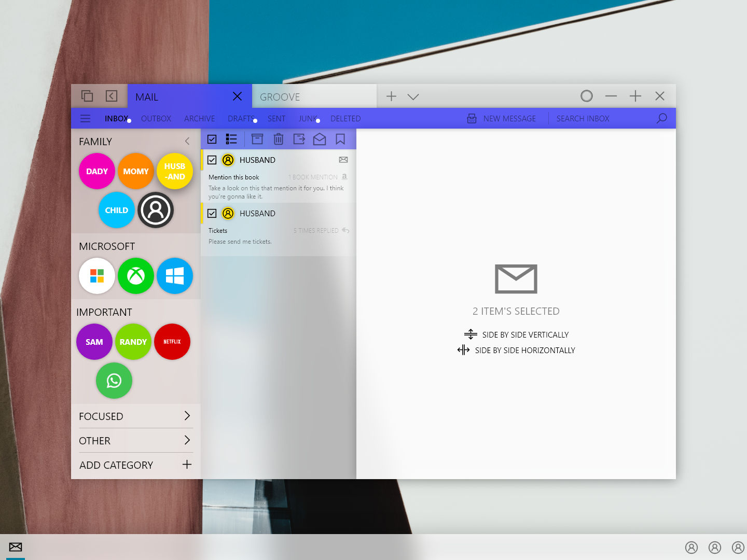The image size is (747, 560).
Task: Mark the selected emails as read
Action: pos(320,139)
